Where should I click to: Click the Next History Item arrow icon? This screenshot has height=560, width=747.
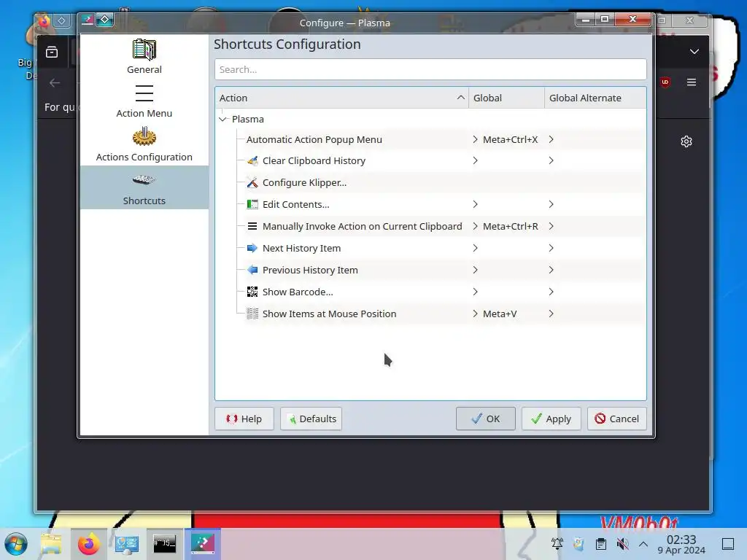point(252,248)
